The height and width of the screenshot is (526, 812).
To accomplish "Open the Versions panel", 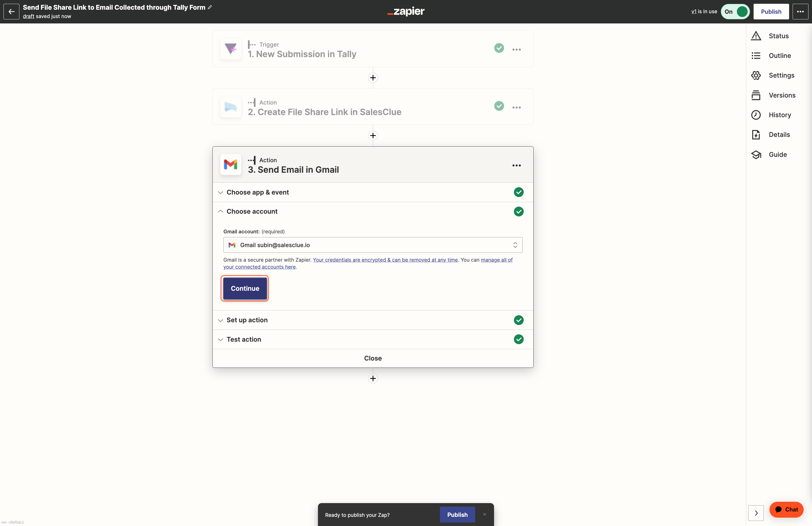I will point(773,95).
